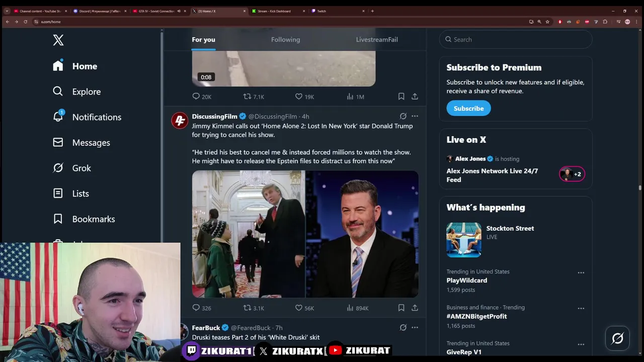The height and width of the screenshot is (362, 644).
Task: Click the Subscribe button for Premium
Action: pyautogui.click(x=468, y=108)
